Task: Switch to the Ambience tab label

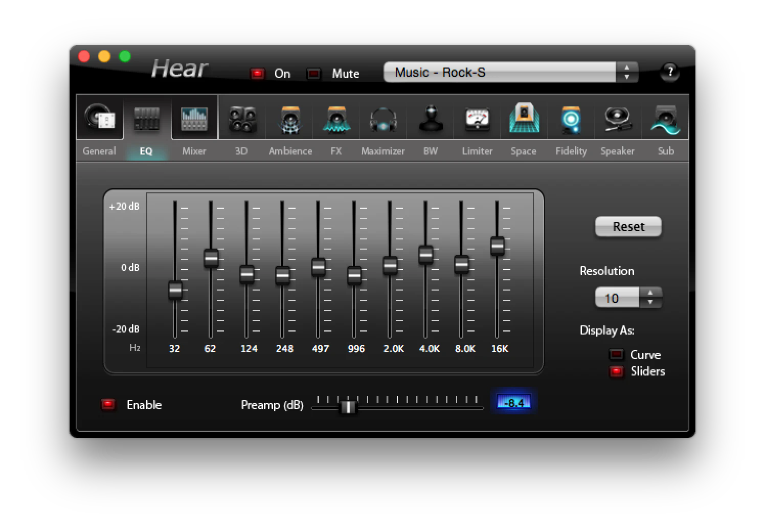Action: tap(290, 151)
